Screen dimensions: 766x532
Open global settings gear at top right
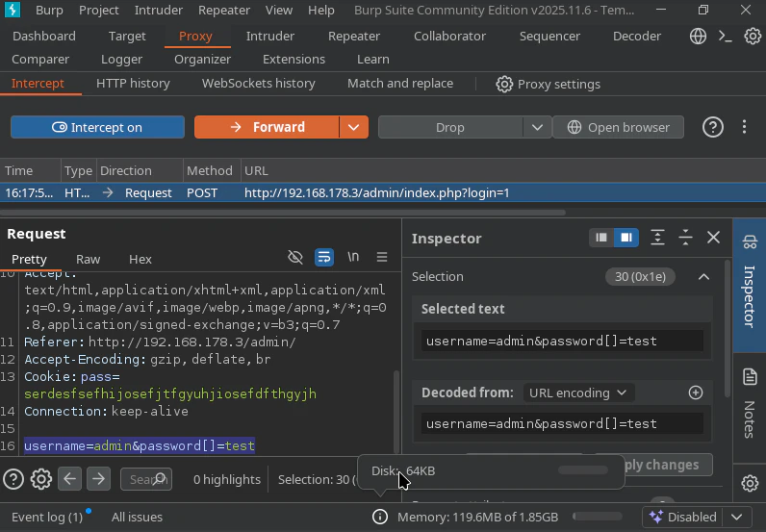pos(753,37)
